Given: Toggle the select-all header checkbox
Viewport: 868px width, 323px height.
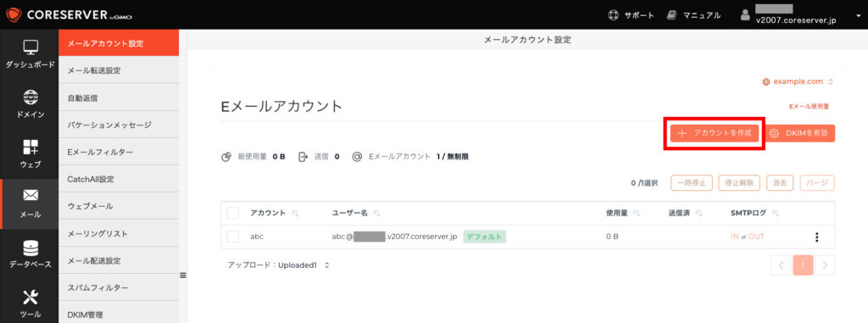Looking at the screenshot, I should pos(233,213).
